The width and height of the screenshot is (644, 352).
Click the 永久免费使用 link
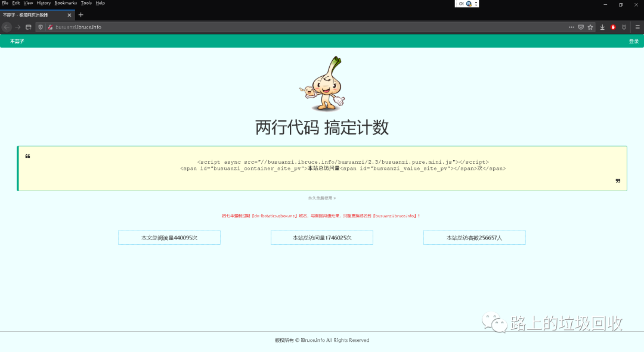tap(322, 198)
